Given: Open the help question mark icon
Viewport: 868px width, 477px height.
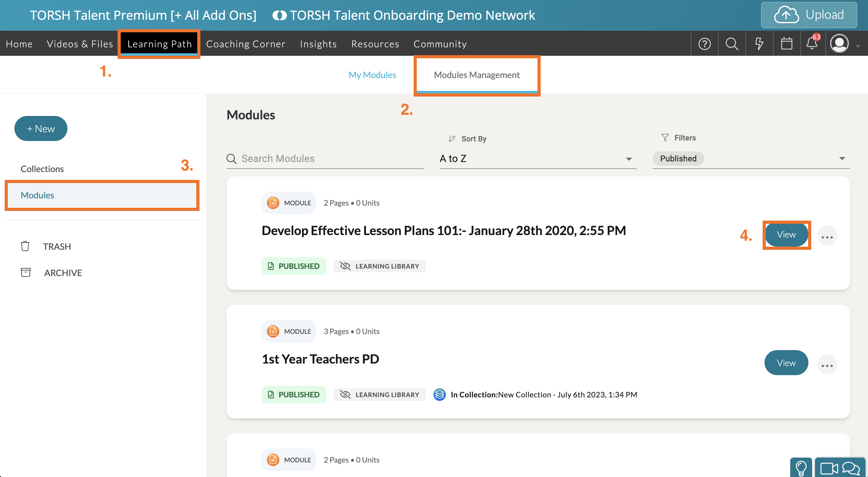Looking at the screenshot, I should 704,44.
